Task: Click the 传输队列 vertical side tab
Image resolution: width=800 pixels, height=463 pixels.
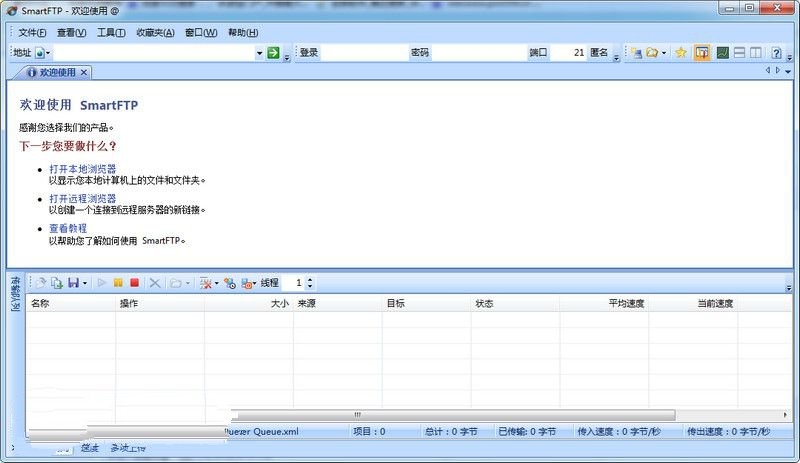Action: tap(15, 294)
